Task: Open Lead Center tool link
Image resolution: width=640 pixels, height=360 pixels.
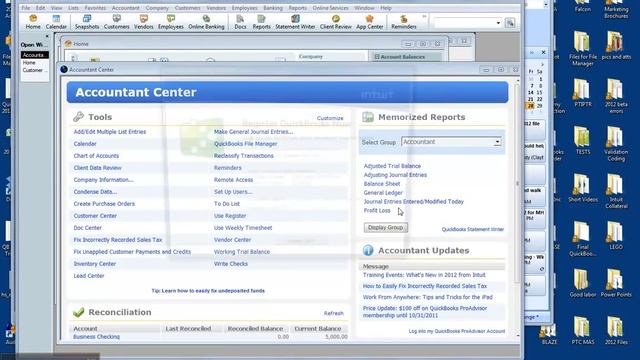Action: (89, 276)
